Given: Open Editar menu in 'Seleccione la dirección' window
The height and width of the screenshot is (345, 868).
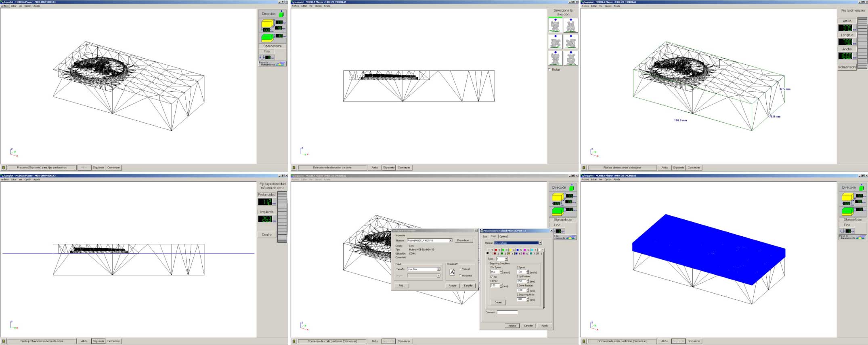Looking at the screenshot, I should [x=304, y=6].
